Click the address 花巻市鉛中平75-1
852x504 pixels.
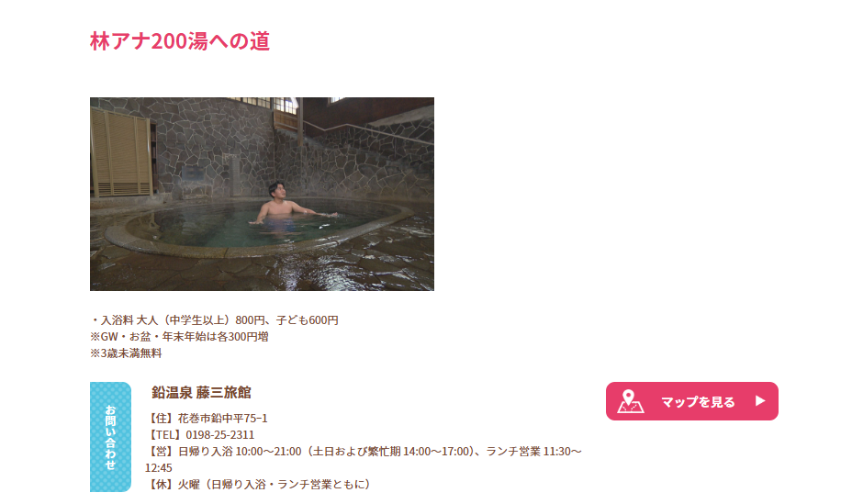222,419
